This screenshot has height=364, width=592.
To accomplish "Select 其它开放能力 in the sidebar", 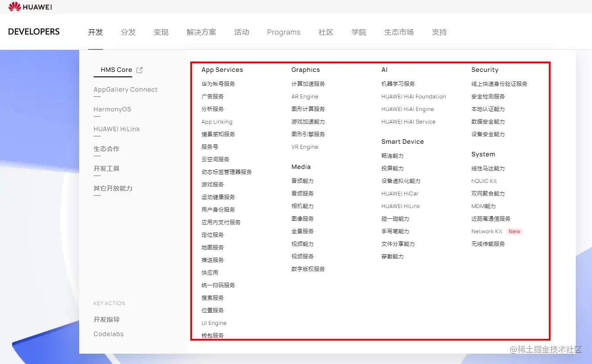I will pos(113,188).
